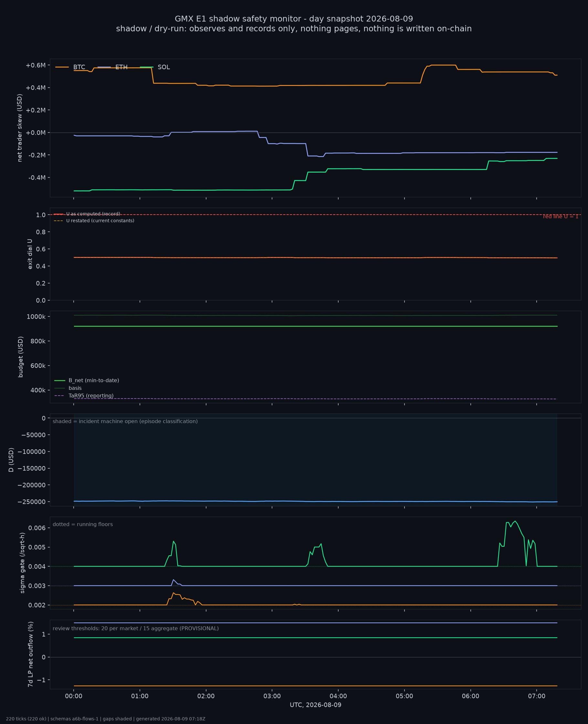The height and width of the screenshot is (724, 588).
Task: Click the note 'shaded = incident machine open'
Action: point(125,421)
